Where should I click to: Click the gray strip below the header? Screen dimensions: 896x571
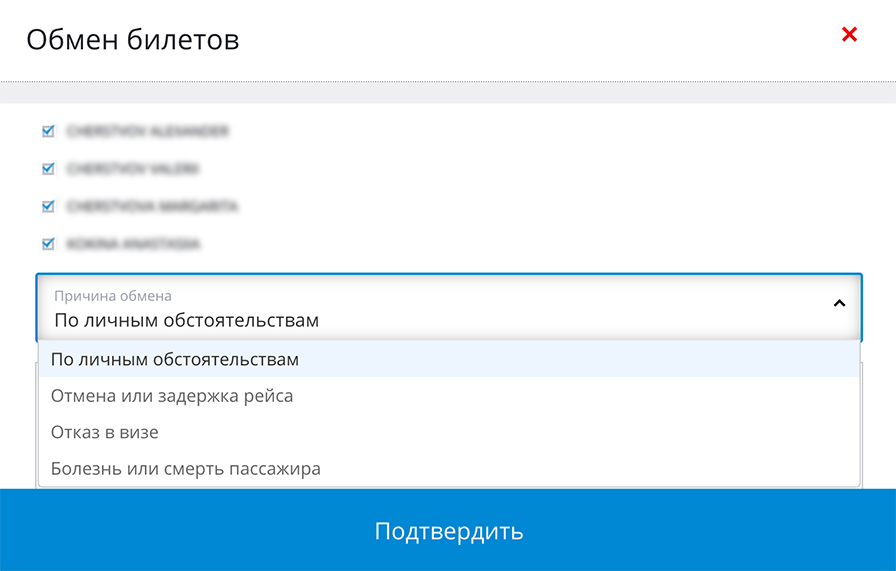[x=448, y=93]
